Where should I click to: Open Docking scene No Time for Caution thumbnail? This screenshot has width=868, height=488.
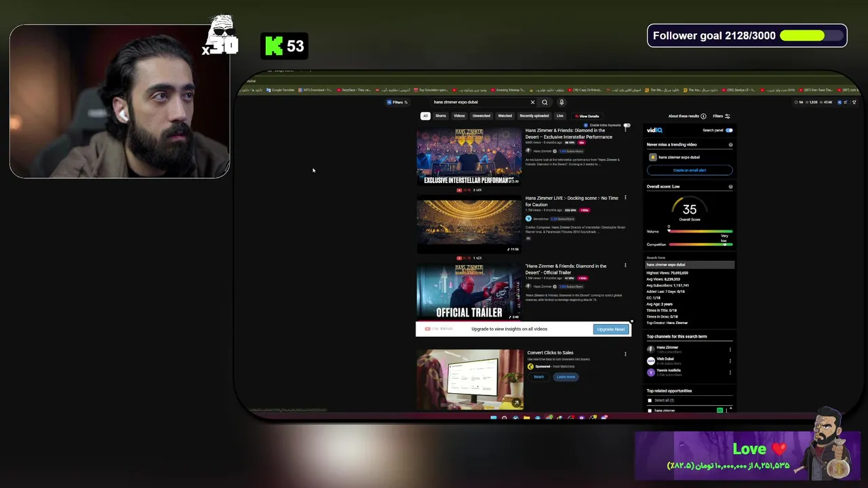(x=469, y=224)
